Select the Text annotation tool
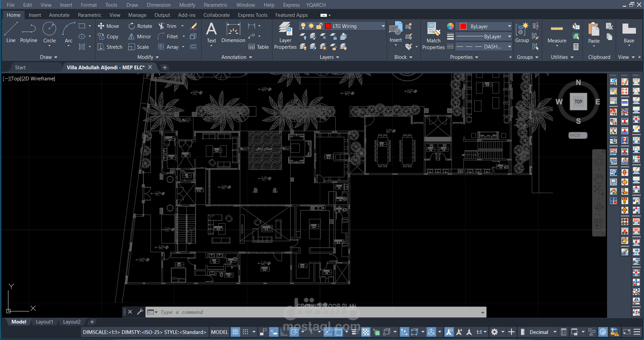The height and width of the screenshot is (340, 644). [211, 33]
